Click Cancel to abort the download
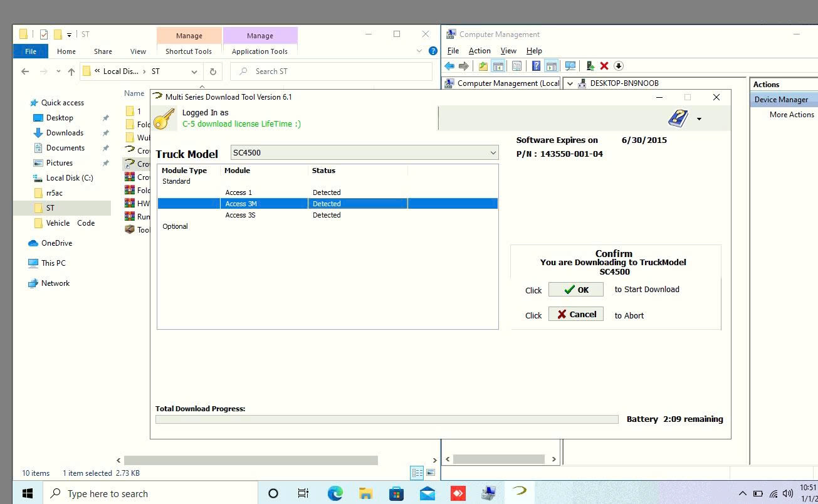 pos(575,313)
